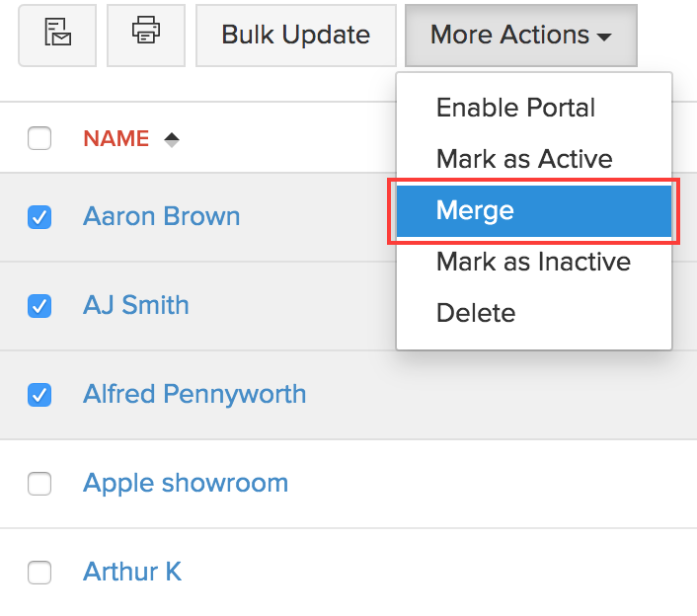Check the Apple showroom checkbox
The image size is (697, 616).
(39, 484)
